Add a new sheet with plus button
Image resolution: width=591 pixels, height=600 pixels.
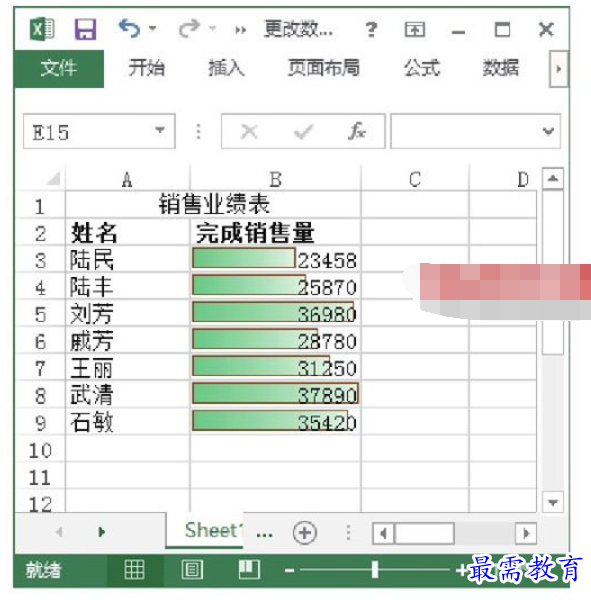305,533
